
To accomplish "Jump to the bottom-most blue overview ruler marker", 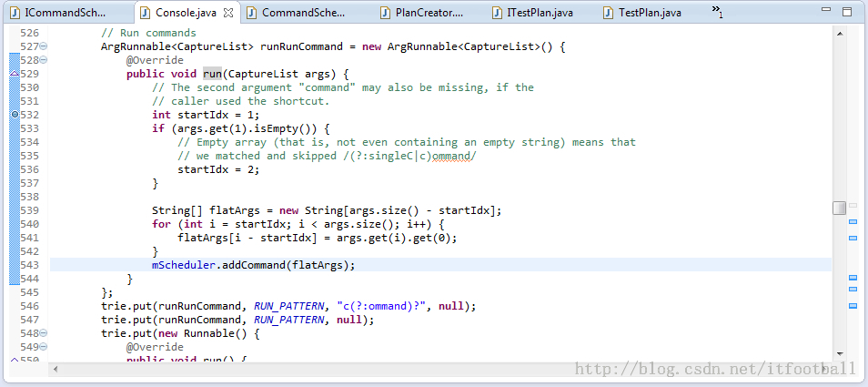I will 853,305.
